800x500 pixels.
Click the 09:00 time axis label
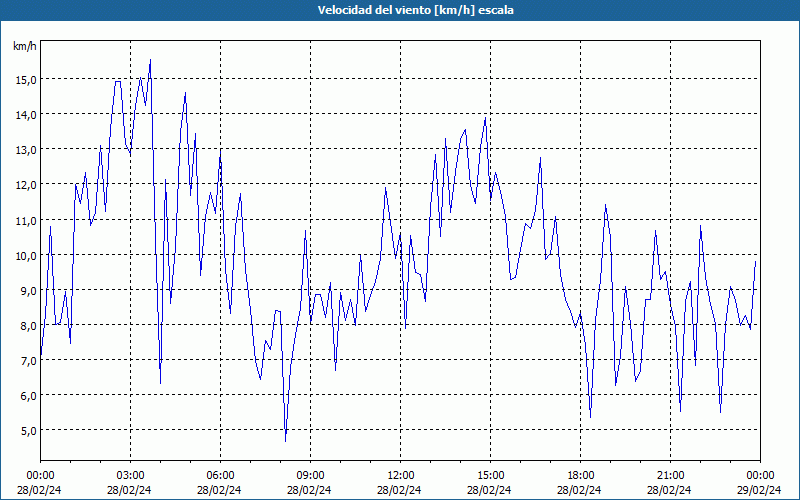[310, 476]
